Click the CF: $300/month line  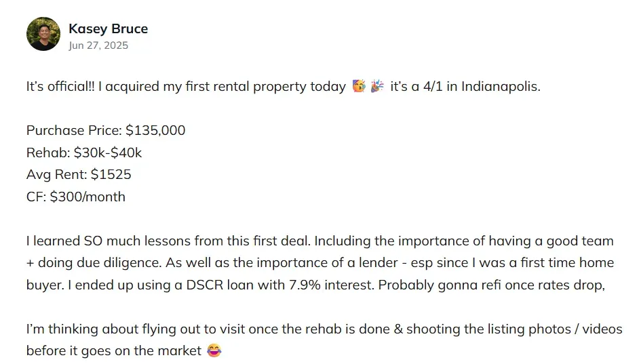[x=76, y=197]
